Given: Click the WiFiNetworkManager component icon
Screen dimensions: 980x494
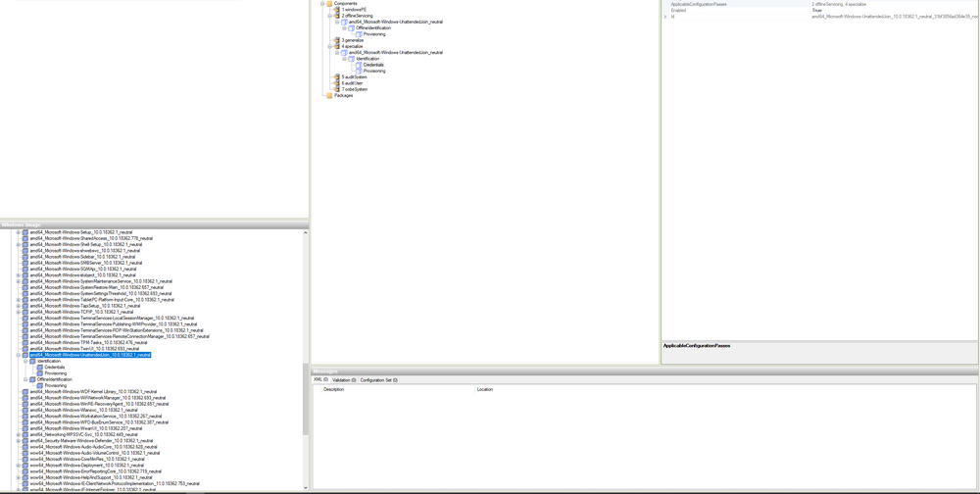Looking at the screenshot, I should tap(25, 398).
